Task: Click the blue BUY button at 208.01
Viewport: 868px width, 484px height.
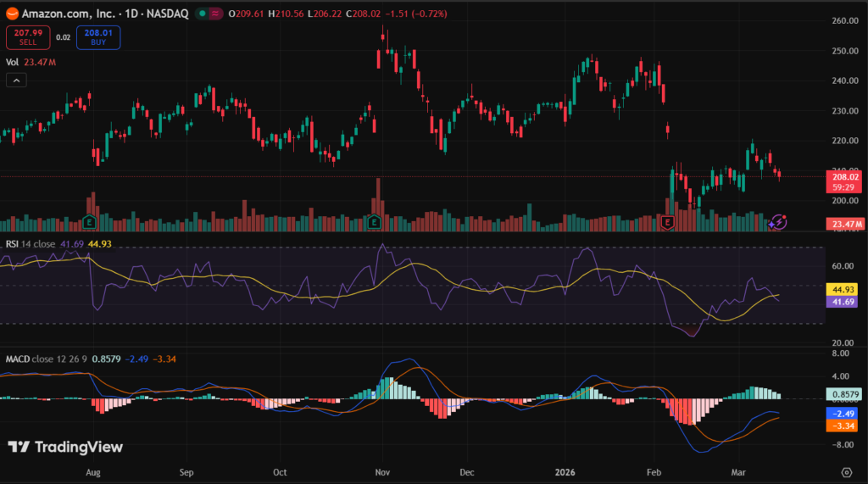Action: coord(98,37)
